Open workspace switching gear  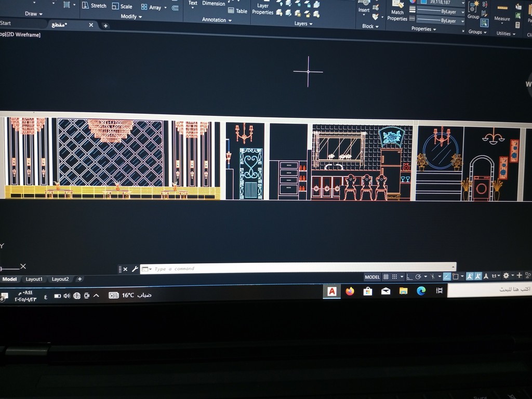[x=506, y=275]
